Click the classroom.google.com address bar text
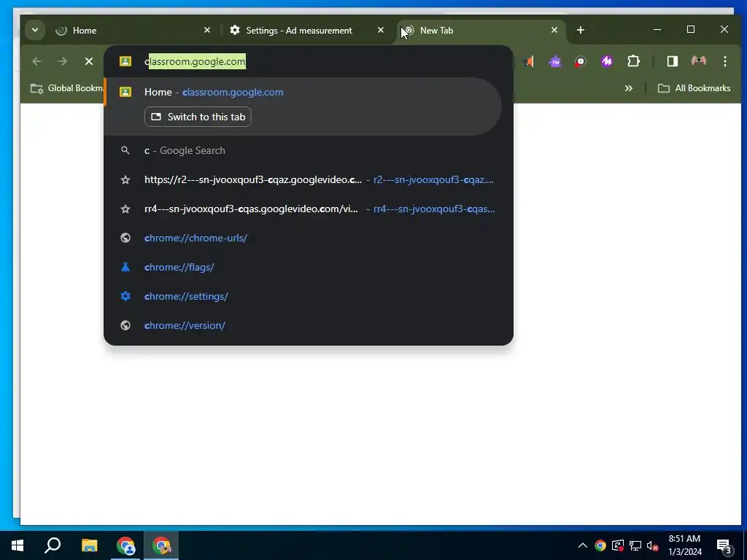This screenshot has height=560, width=747. pos(195,61)
